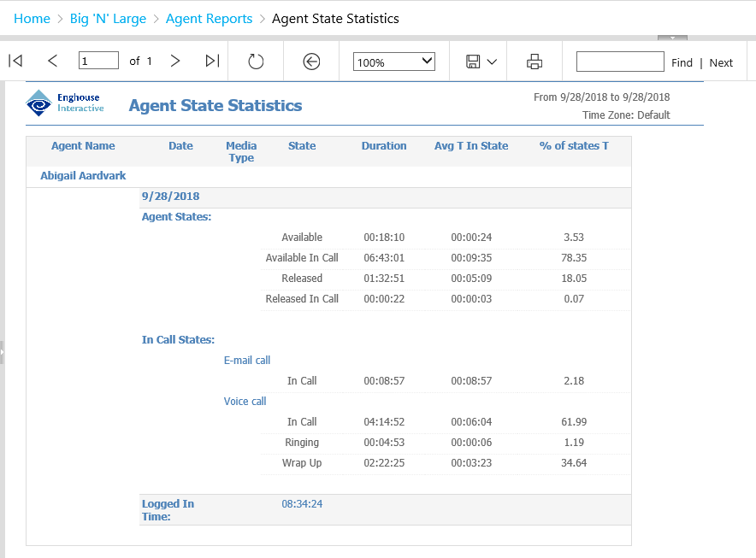Open the zoom level dropdown
The height and width of the screenshot is (558, 756).
tap(393, 61)
